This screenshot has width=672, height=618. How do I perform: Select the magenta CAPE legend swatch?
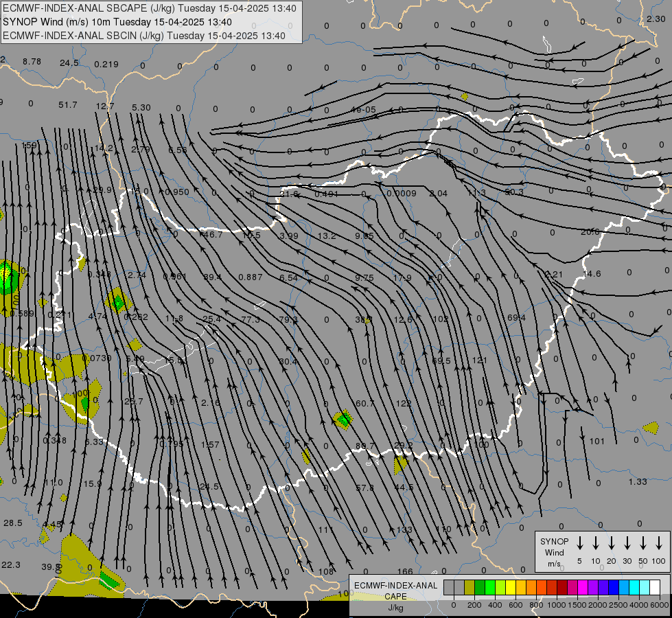(x=583, y=587)
